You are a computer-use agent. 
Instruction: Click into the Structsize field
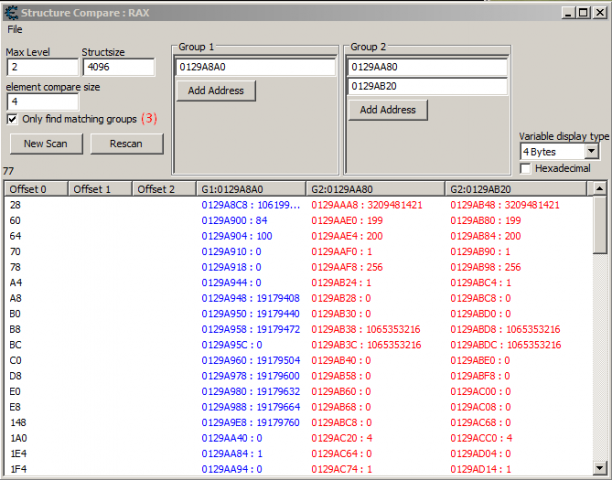118,67
